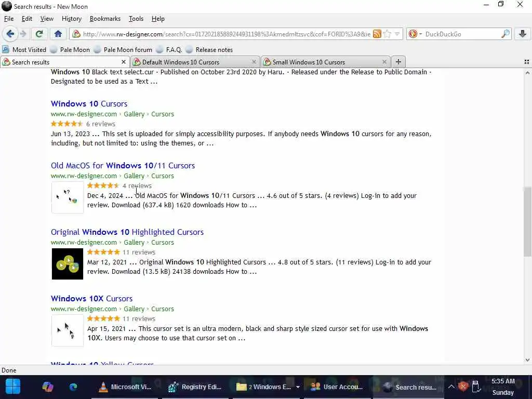Switch to the Search results tab

coord(64,62)
